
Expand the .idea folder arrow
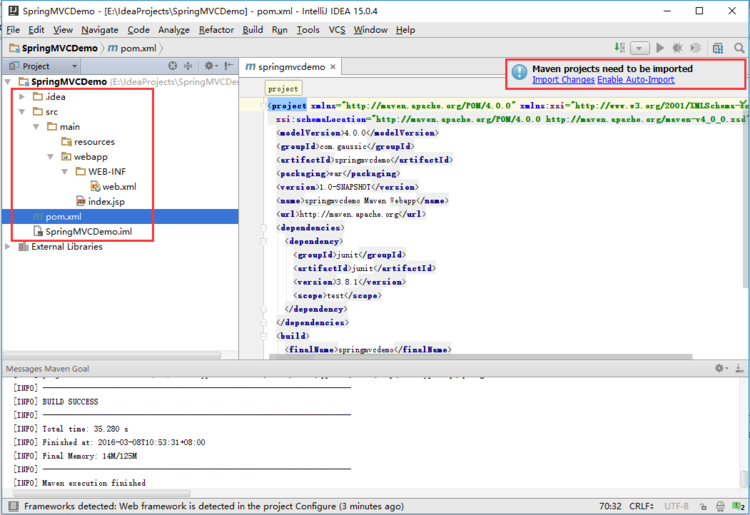click(22, 97)
